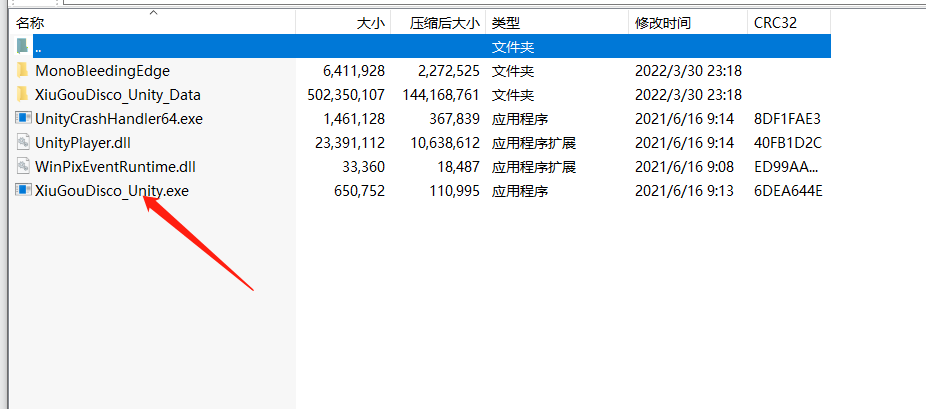Click modified time 2021/6/16 9:13
The image size is (926, 409).
pyautogui.click(x=684, y=191)
